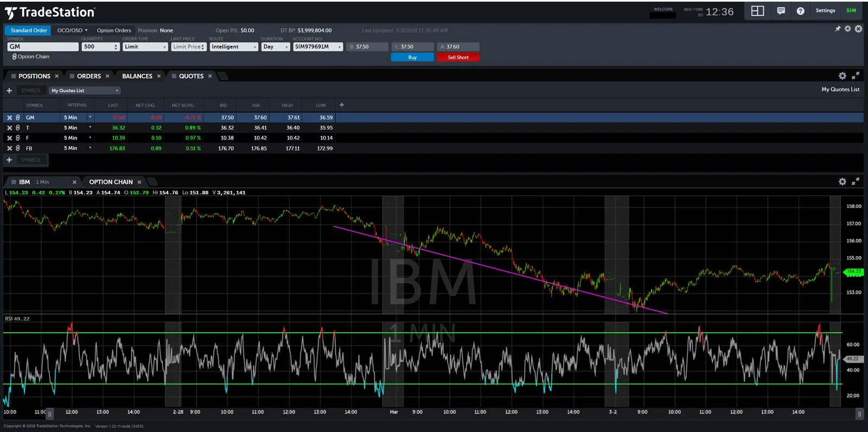Open order bar gear settings
Viewport: 868px width, 432px height.
848,29
